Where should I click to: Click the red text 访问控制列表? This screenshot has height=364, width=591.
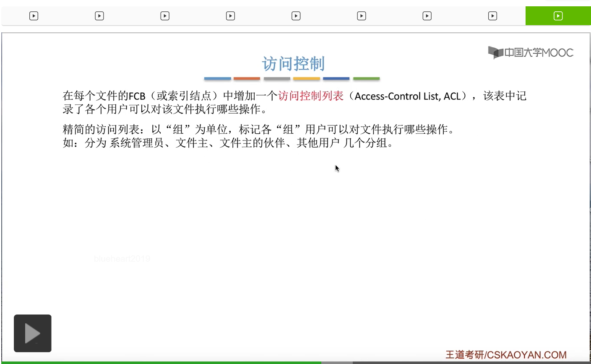click(x=311, y=96)
